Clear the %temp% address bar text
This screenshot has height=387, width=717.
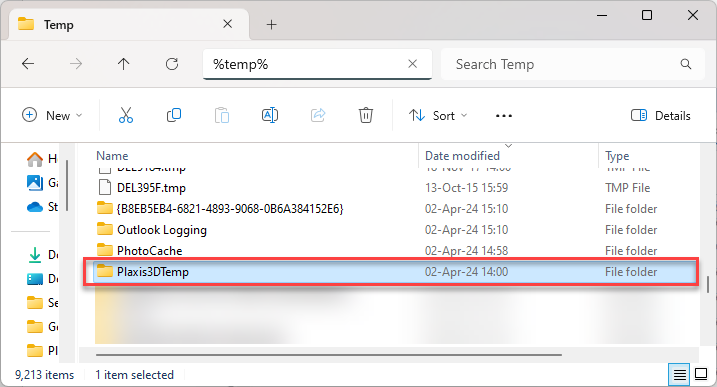(x=412, y=64)
